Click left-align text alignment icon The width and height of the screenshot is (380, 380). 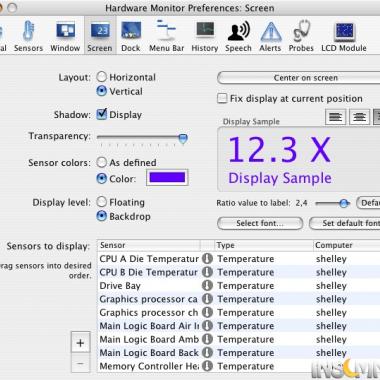pos(335,117)
